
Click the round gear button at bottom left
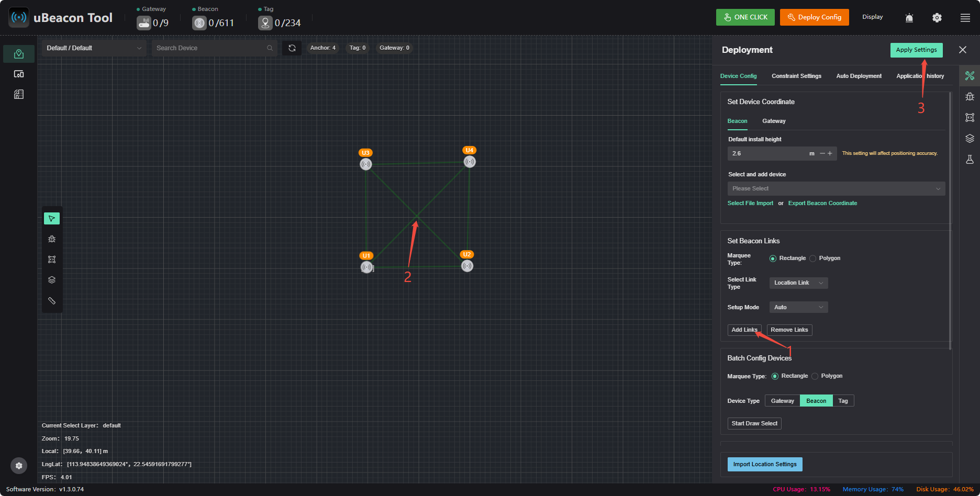[19, 465]
